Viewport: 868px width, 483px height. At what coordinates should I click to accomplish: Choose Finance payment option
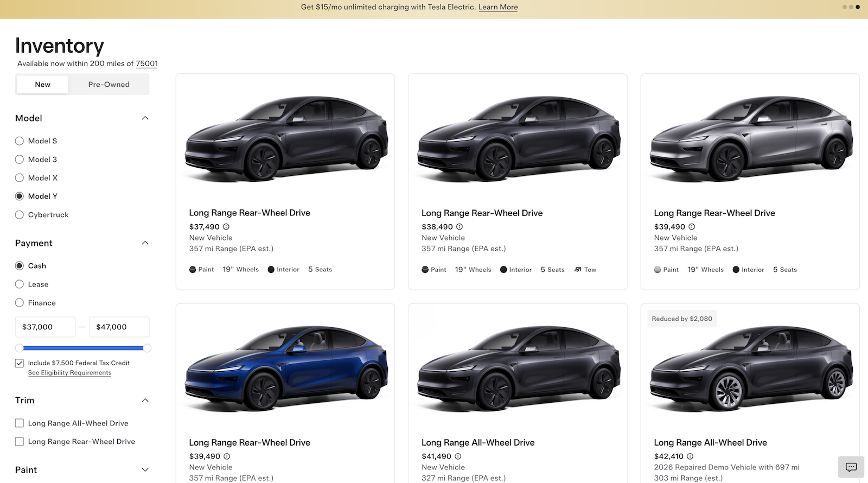(20, 303)
